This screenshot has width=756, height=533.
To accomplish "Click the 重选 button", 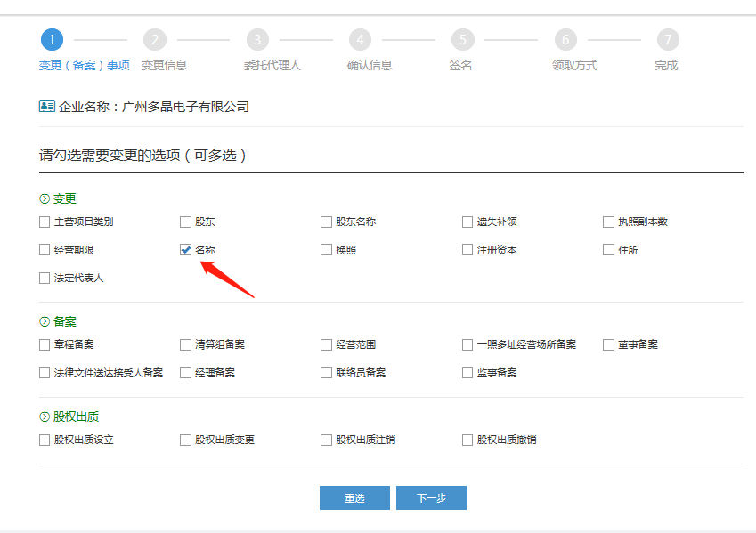I will pos(354,497).
